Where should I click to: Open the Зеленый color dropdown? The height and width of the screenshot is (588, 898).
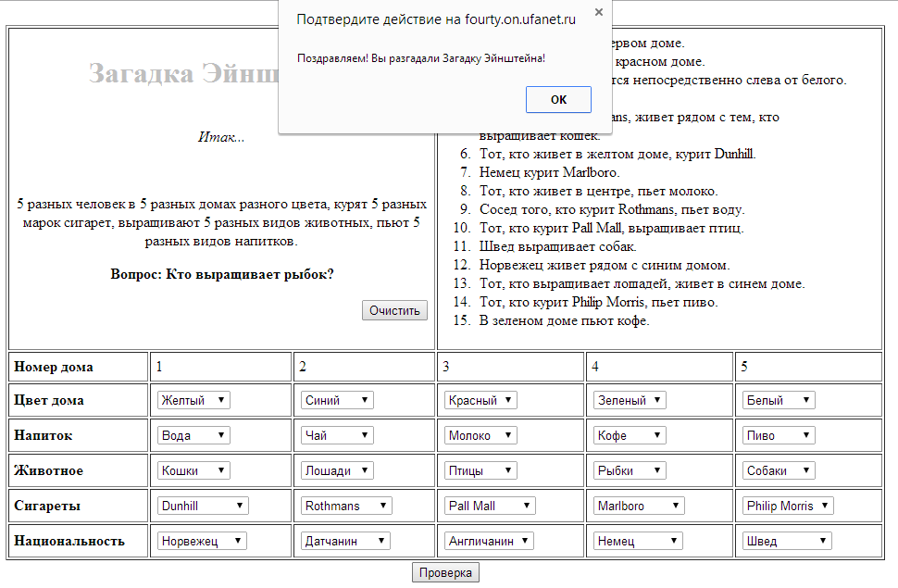coord(630,400)
